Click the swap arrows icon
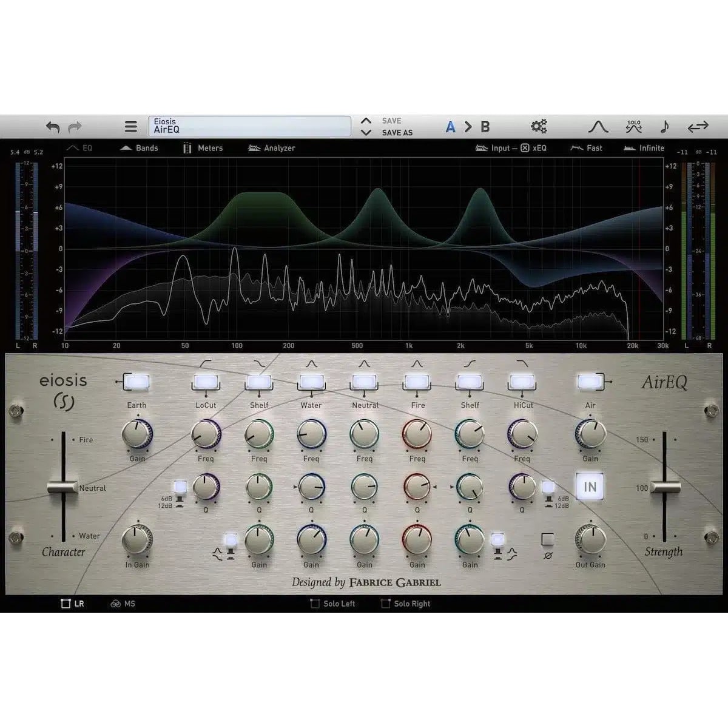This screenshot has height=728, width=728. click(x=698, y=126)
